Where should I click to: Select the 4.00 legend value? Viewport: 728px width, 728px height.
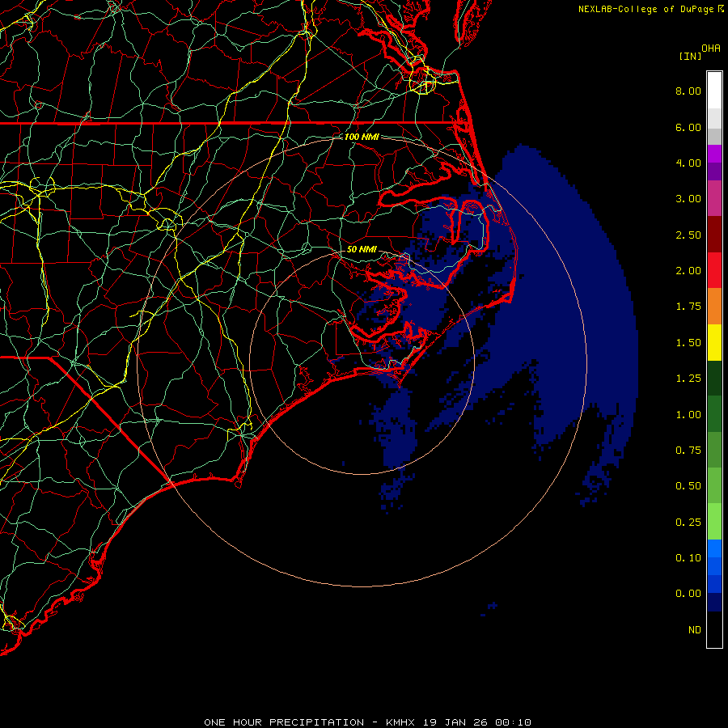click(x=688, y=163)
